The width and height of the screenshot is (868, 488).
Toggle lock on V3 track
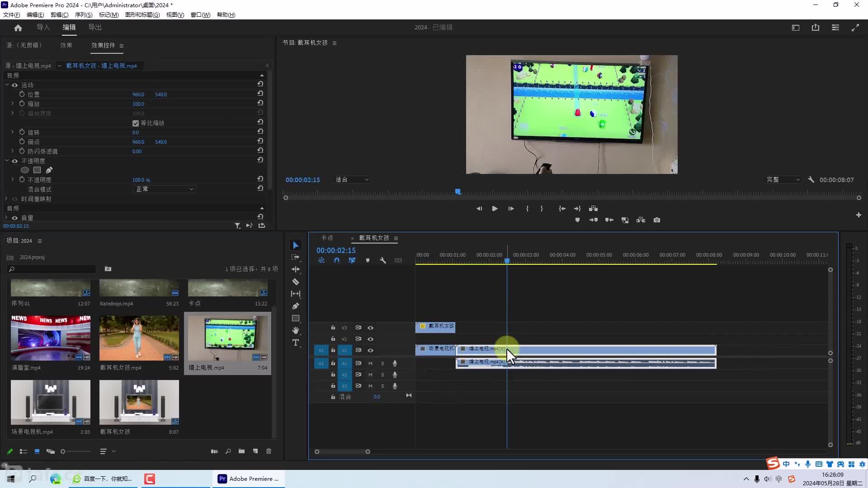[x=333, y=328]
